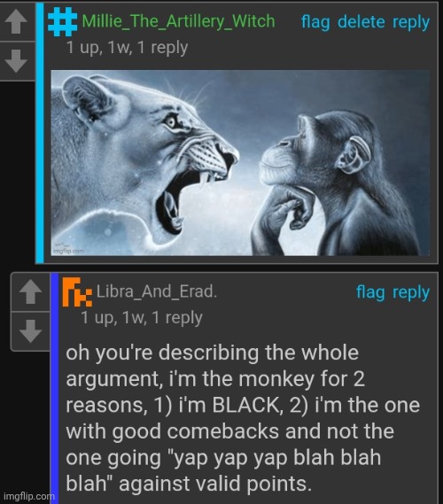Click Libra's '1 up, 1w, 1 reply' stats
This screenshot has height=504, width=443.
coord(142,318)
